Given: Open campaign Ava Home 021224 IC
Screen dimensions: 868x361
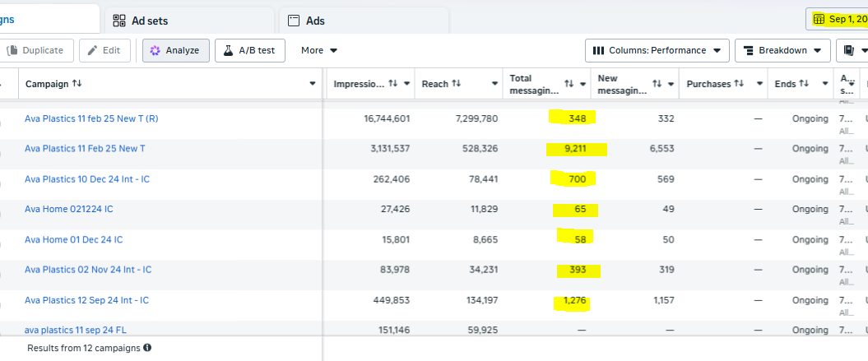Looking at the screenshot, I should (x=69, y=210).
